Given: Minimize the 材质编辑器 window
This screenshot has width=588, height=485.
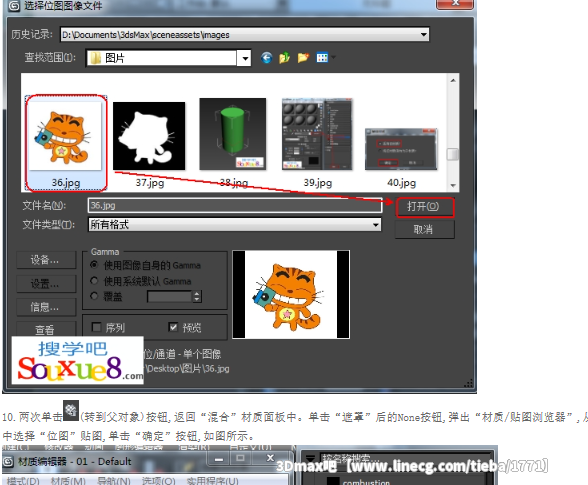Looking at the screenshot, I should 219,459.
